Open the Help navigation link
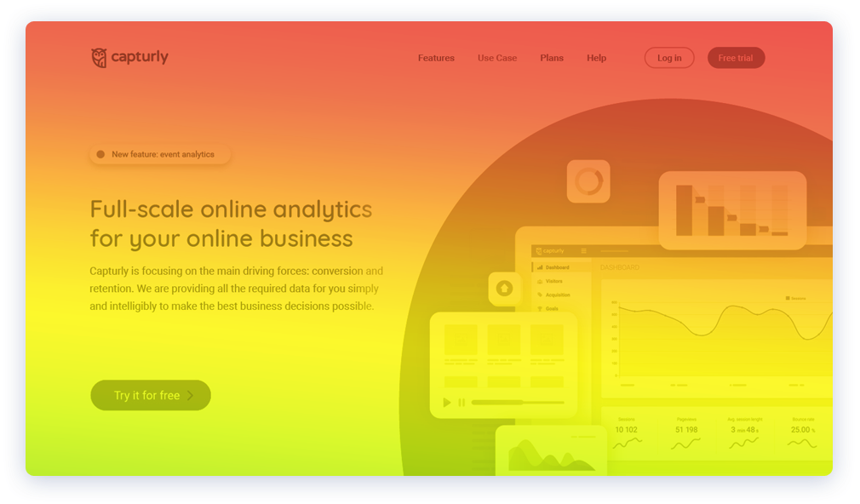The width and height of the screenshot is (860, 504). click(596, 58)
